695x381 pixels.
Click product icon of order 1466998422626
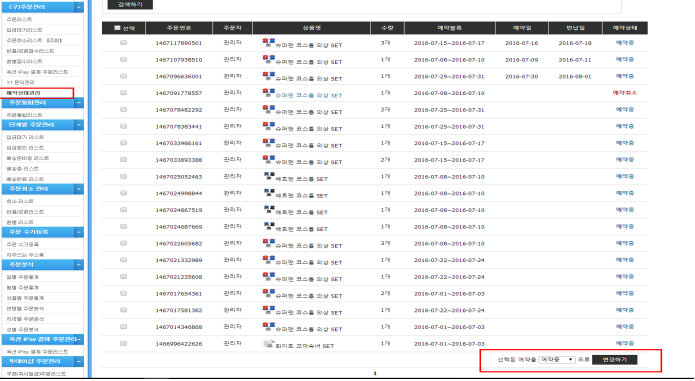click(269, 343)
